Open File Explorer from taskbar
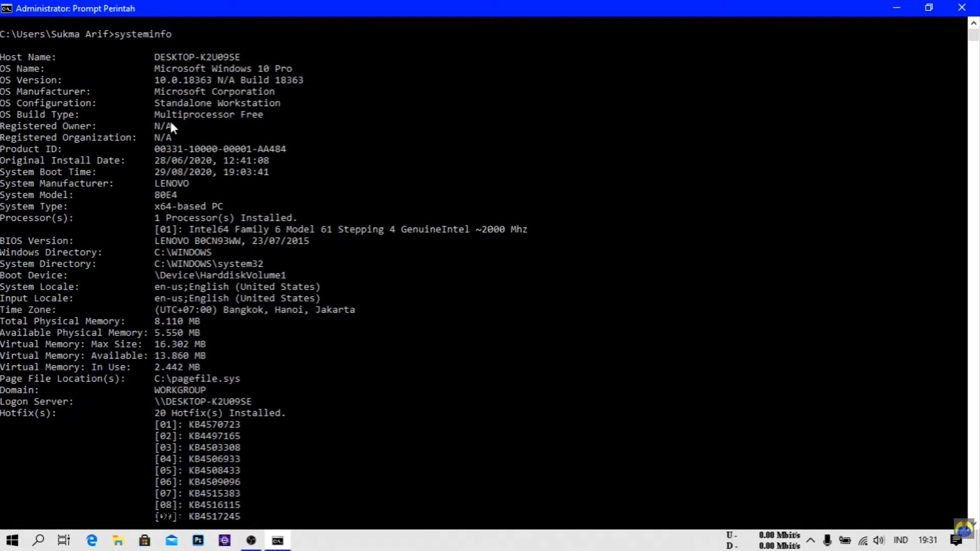 pyautogui.click(x=118, y=540)
